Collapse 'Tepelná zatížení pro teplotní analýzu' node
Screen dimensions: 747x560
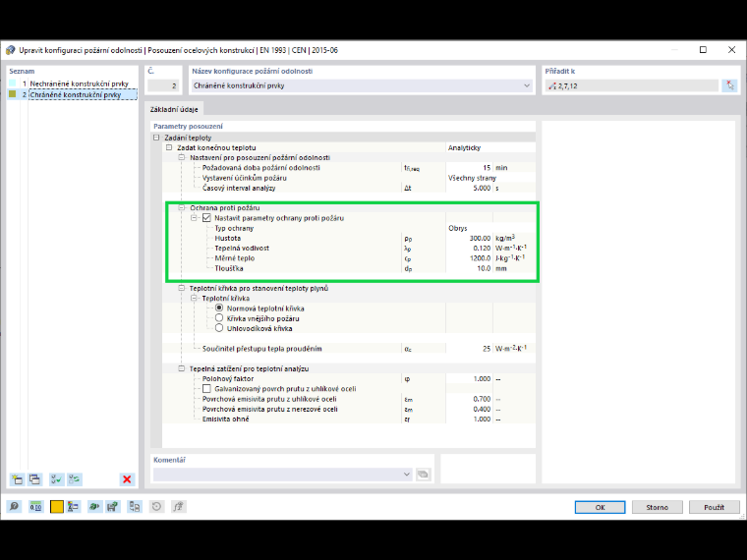tap(182, 368)
